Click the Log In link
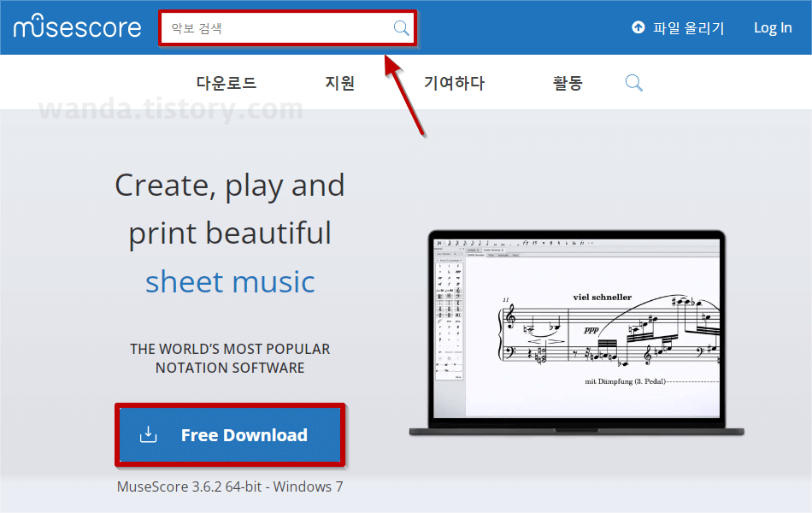This screenshot has width=812, height=513. 773,27
